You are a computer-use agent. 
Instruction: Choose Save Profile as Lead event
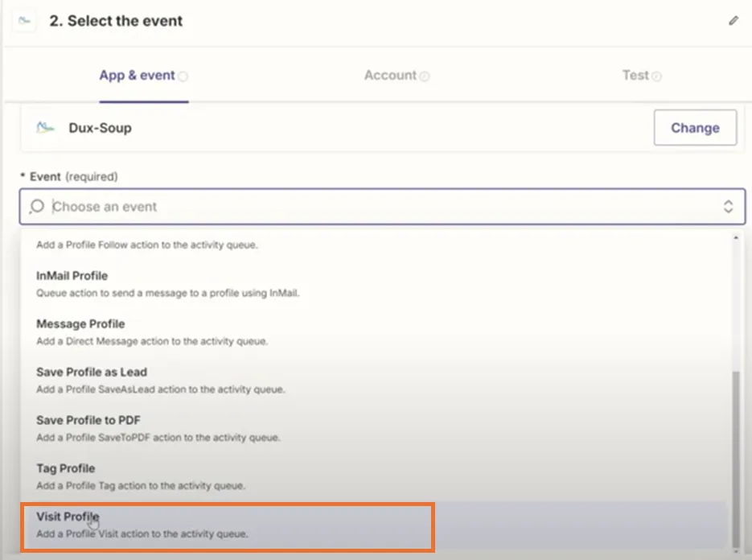[374, 380]
